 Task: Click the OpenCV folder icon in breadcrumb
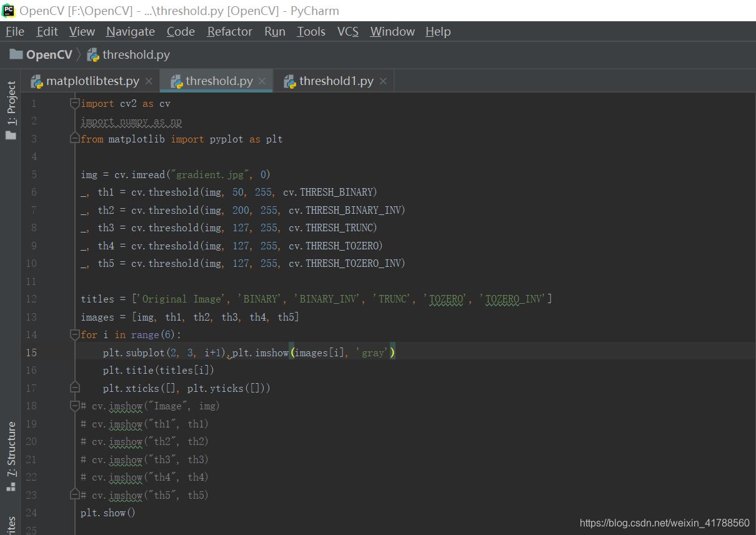pyautogui.click(x=16, y=55)
